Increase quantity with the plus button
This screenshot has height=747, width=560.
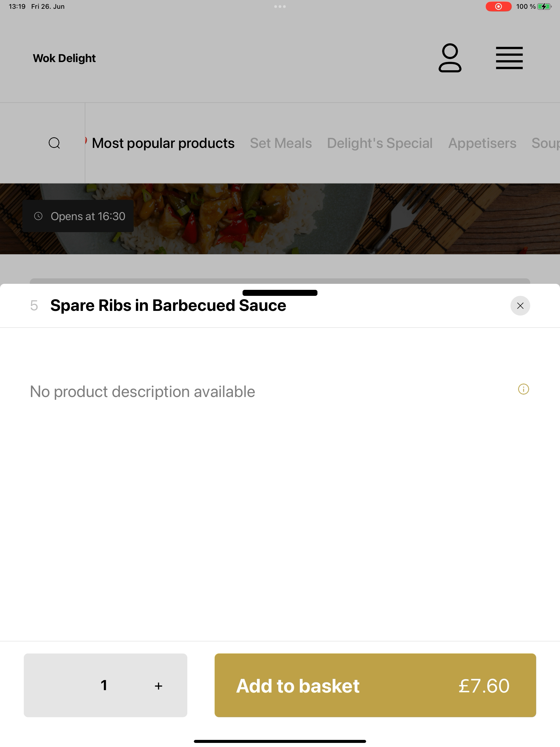tap(158, 685)
